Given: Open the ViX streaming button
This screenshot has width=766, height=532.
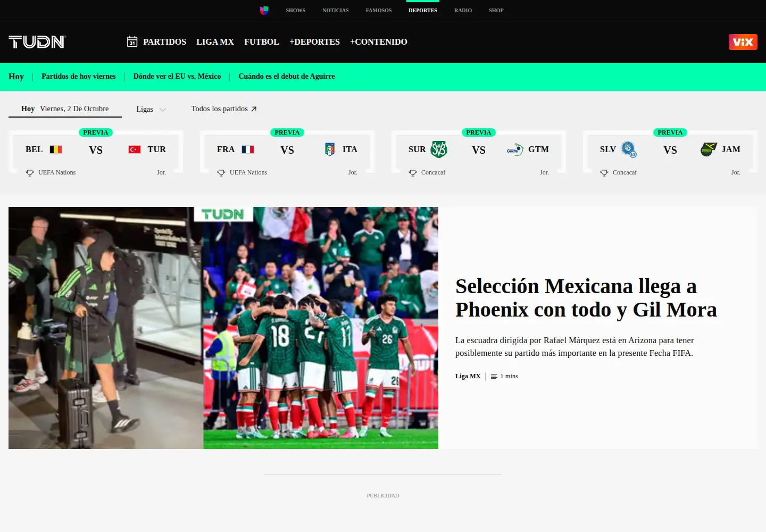Looking at the screenshot, I should (743, 42).
